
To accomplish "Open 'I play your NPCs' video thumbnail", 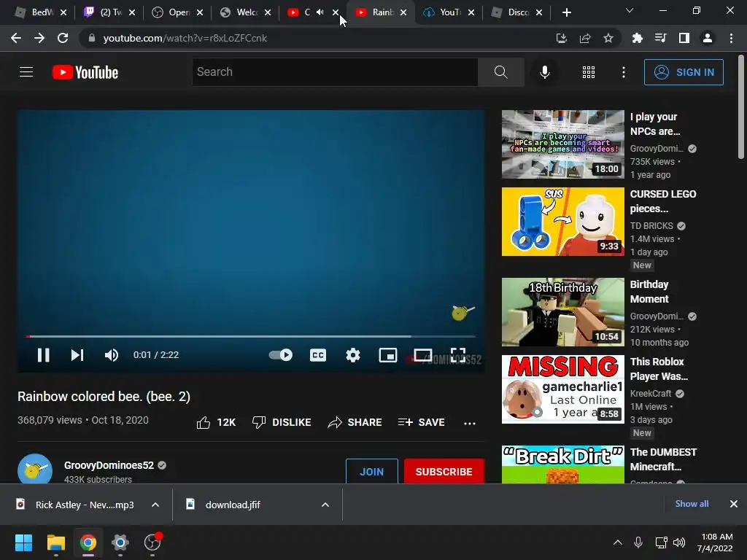I will point(562,144).
